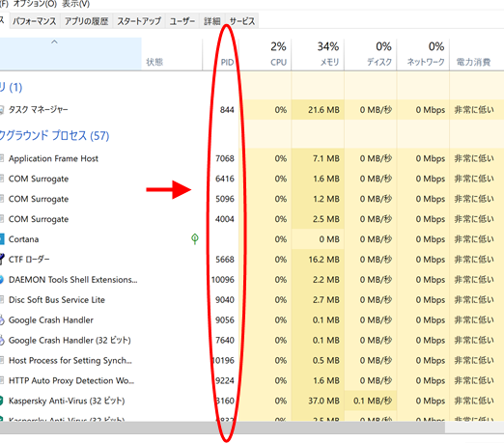Viewport: 504px width, 443px height.
Task: Sort by the CPU column header
Action: (x=265, y=54)
